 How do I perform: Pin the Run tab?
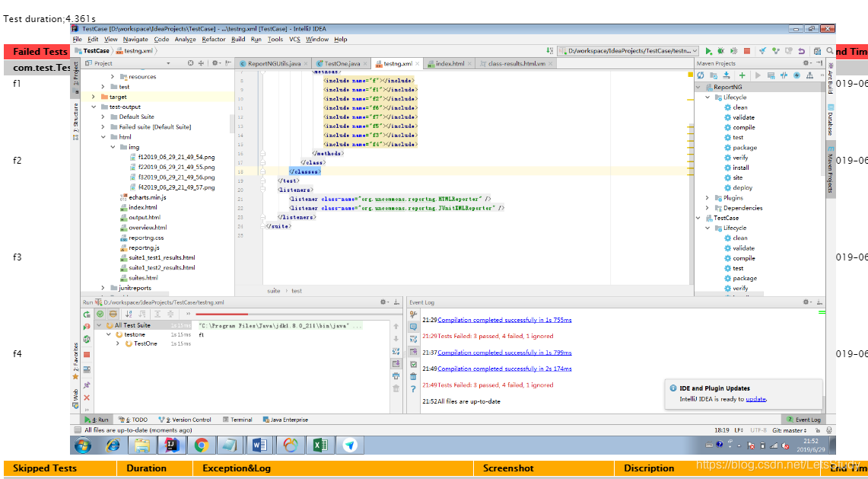87,385
